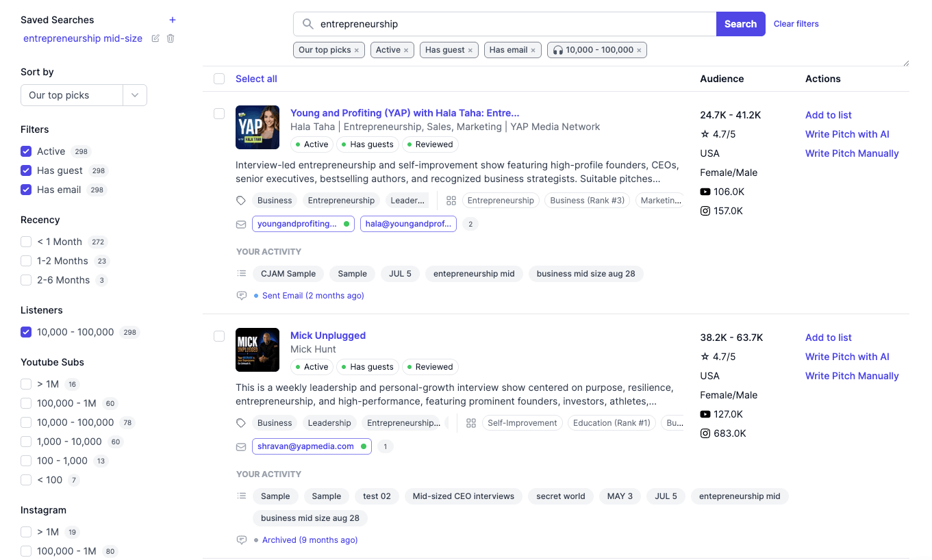The width and height of the screenshot is (932, 560).
Task: Click the Search button
Action: pyautogui.click(x=740, y=24)
